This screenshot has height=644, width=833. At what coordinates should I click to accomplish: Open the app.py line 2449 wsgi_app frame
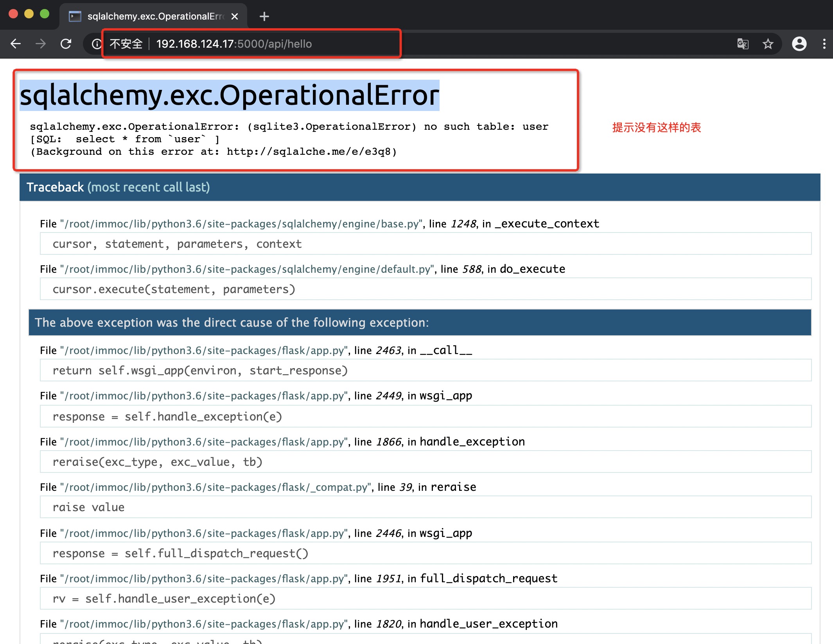click(256, 396)
